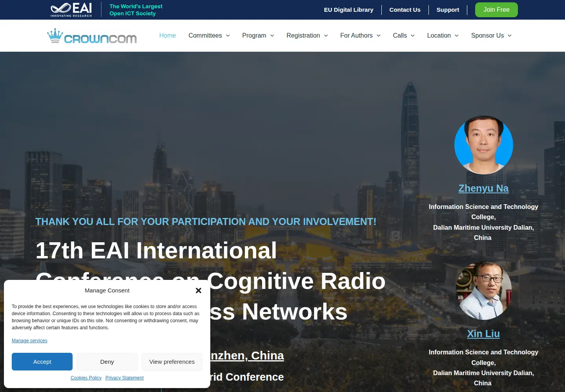Click View preferences button
565x392 pixels.
point(172,362)
